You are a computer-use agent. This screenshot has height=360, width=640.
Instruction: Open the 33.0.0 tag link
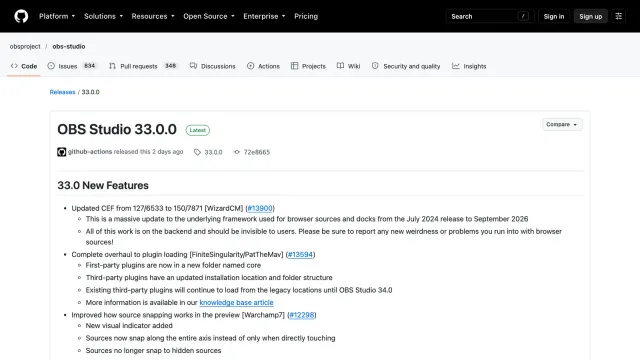(208, 152)
